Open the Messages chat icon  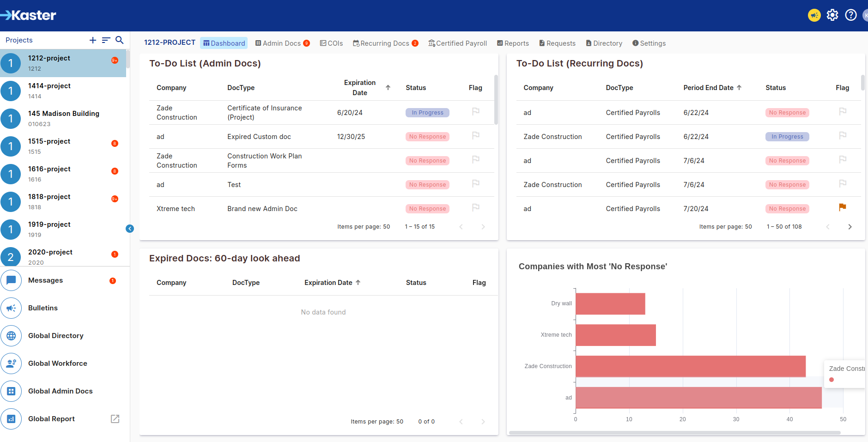[x=12, y=280]
